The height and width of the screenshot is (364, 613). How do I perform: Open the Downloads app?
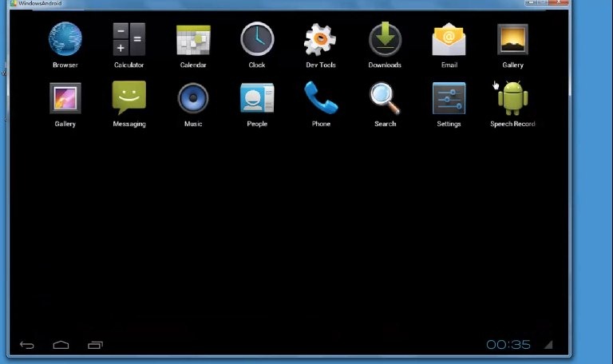pos(385,38)
